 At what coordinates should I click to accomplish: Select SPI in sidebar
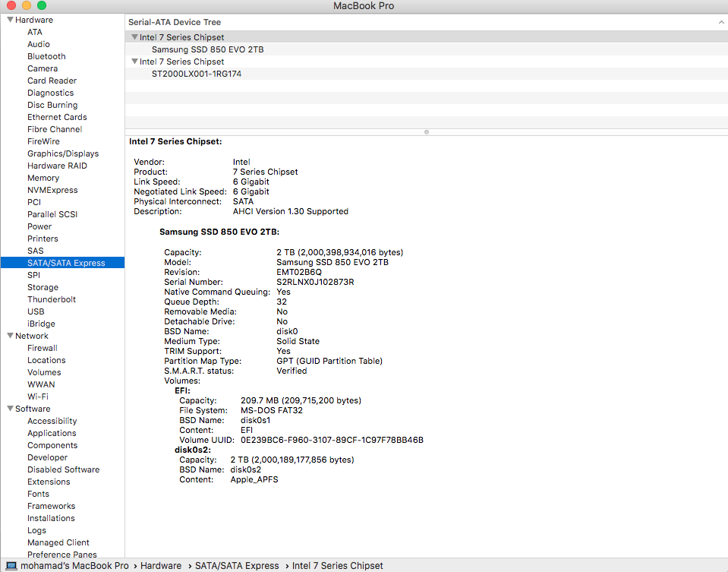[34, 275]
